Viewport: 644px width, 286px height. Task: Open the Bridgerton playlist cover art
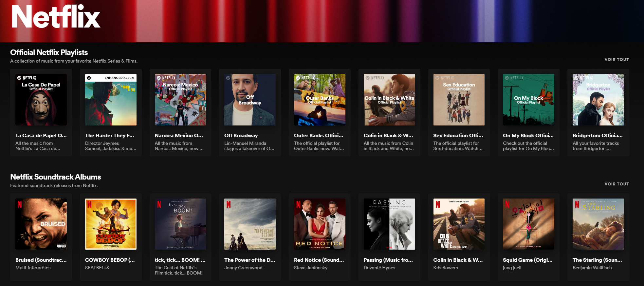click(598, 100)
